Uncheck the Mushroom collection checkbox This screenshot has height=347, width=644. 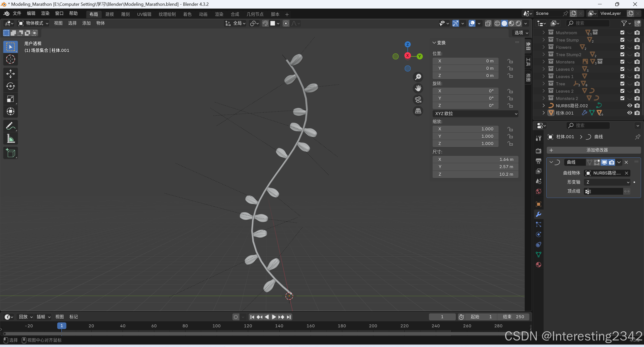[x=622, y=32]
